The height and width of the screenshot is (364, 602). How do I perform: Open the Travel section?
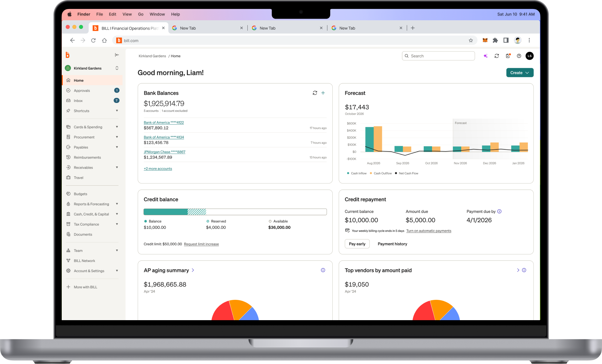tap(79, 178)
